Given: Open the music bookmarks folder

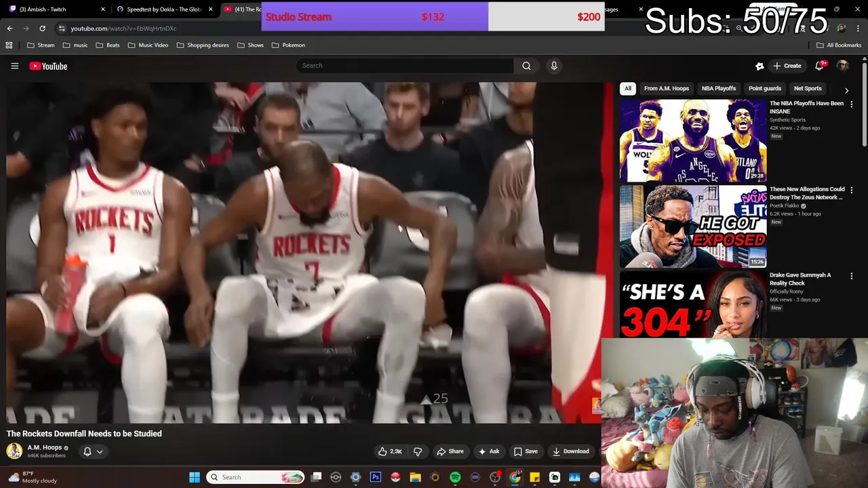Looking at the screenshot, I should [75, 45].
